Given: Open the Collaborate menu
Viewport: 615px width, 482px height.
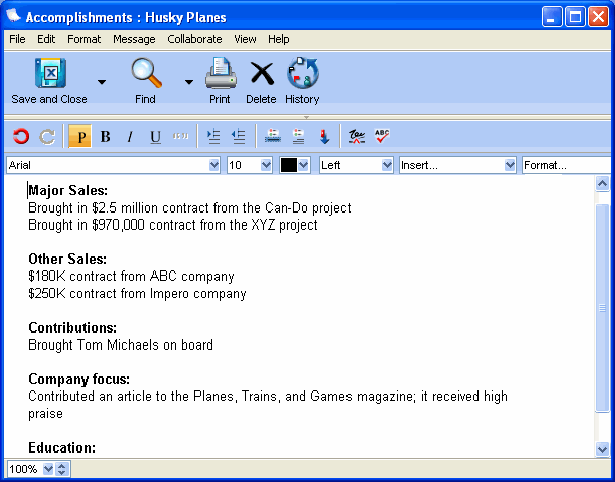Looking at the screenshot, I should coord(195,39).
